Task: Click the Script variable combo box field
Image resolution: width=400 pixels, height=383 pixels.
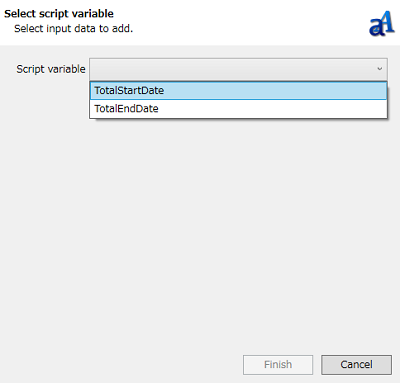Action: pos(238,69)
